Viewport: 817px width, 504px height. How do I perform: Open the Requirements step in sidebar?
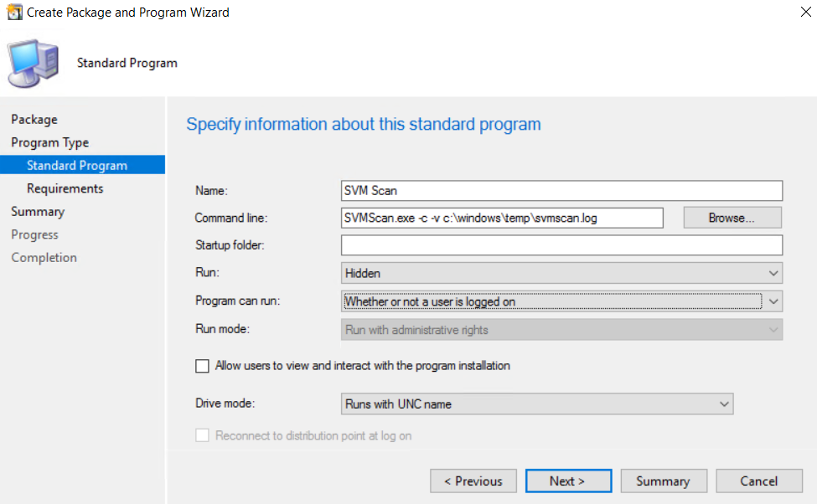pos(65,188)
